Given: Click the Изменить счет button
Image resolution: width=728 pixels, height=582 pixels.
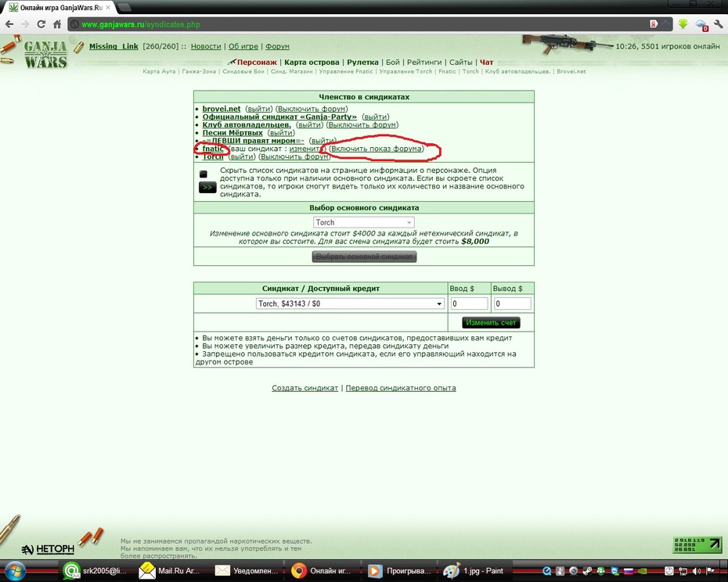Looking at the screenshot, I should point(491,322).
